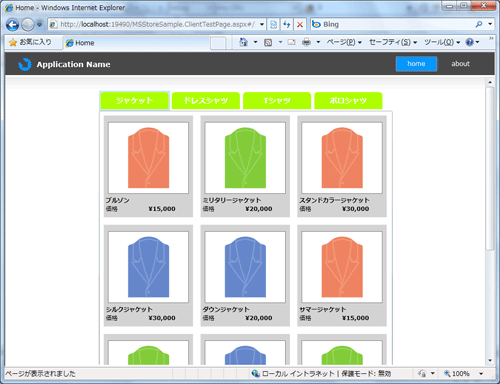This screenshot has width=500, height=384.
Task: Select the Home browser tab
Action: tap(137, 43)
